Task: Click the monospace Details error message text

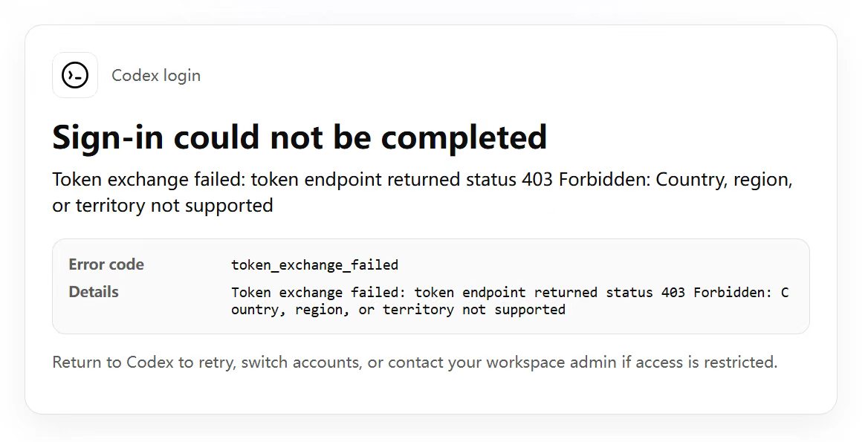Action: 510,300
